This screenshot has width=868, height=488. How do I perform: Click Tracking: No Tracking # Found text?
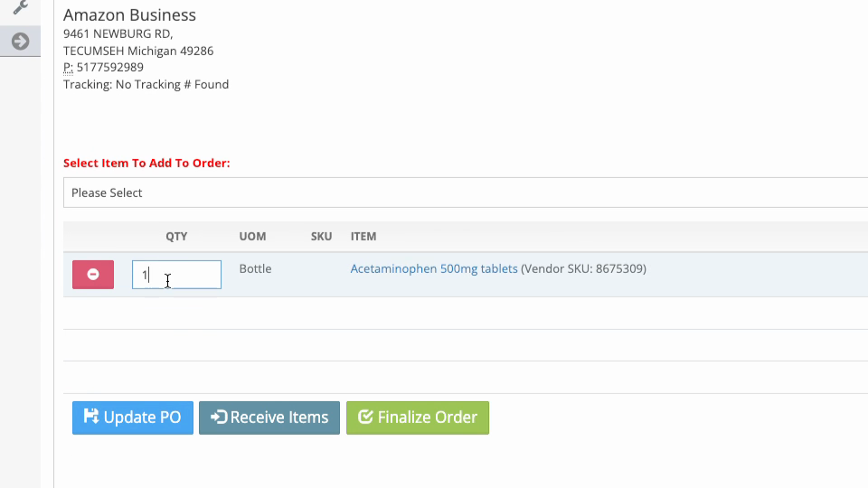(146, 85)
